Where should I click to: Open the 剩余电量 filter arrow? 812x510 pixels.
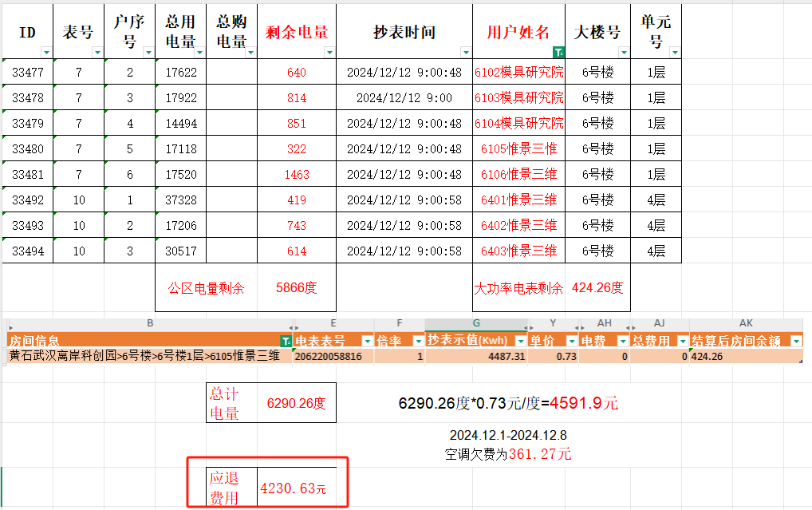329,52
